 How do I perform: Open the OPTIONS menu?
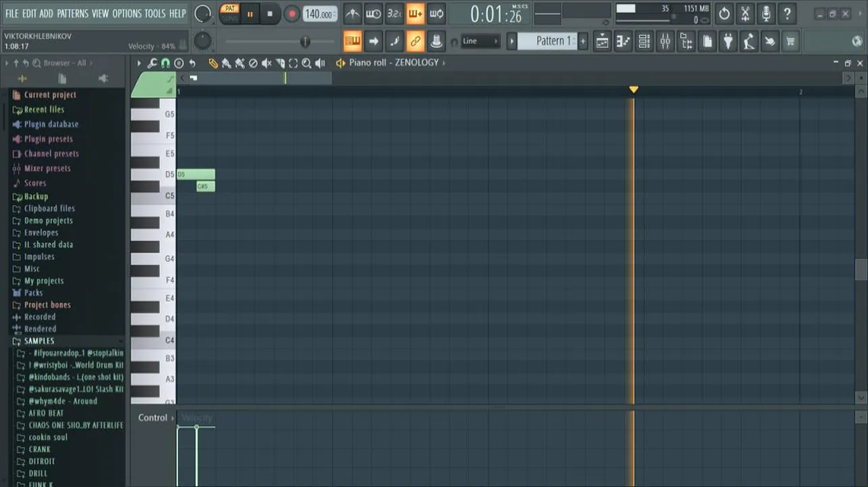126,14
